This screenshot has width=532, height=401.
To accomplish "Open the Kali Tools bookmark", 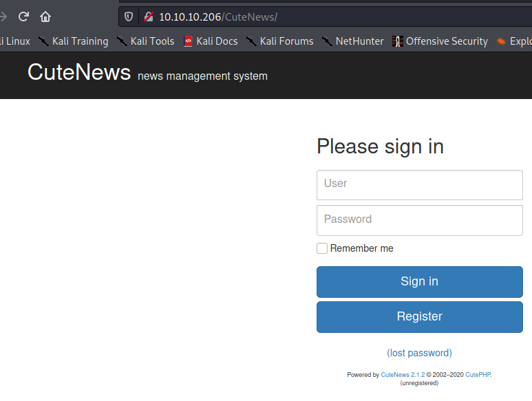I will (x=146, y=41).
